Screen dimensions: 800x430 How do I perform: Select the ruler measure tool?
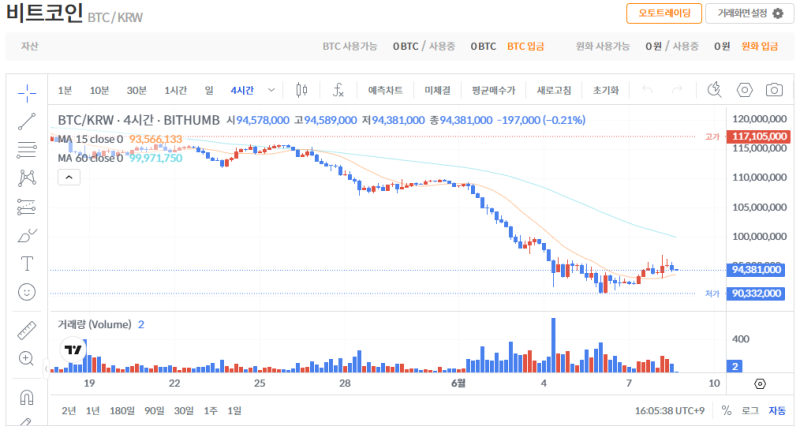(x=27, y=331)
